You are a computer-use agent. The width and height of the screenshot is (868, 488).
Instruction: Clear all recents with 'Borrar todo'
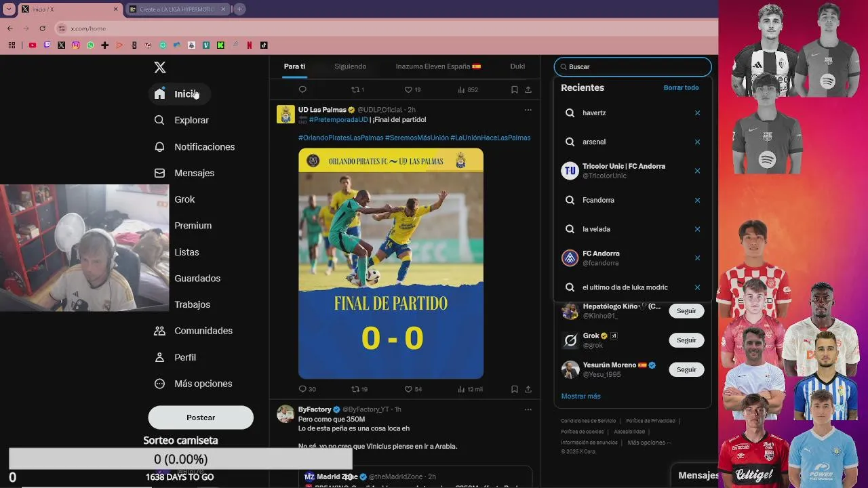point(681,87)
